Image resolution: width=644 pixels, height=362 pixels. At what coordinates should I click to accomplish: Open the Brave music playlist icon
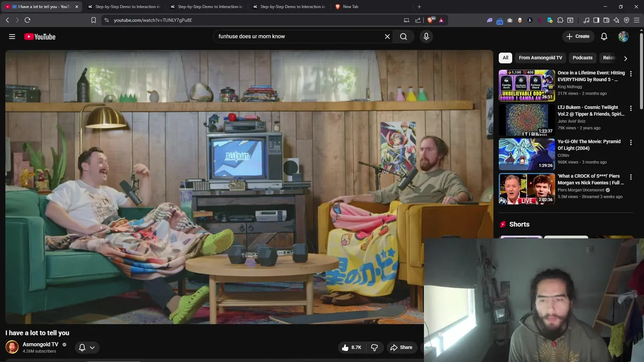click(x=586, y=20)
